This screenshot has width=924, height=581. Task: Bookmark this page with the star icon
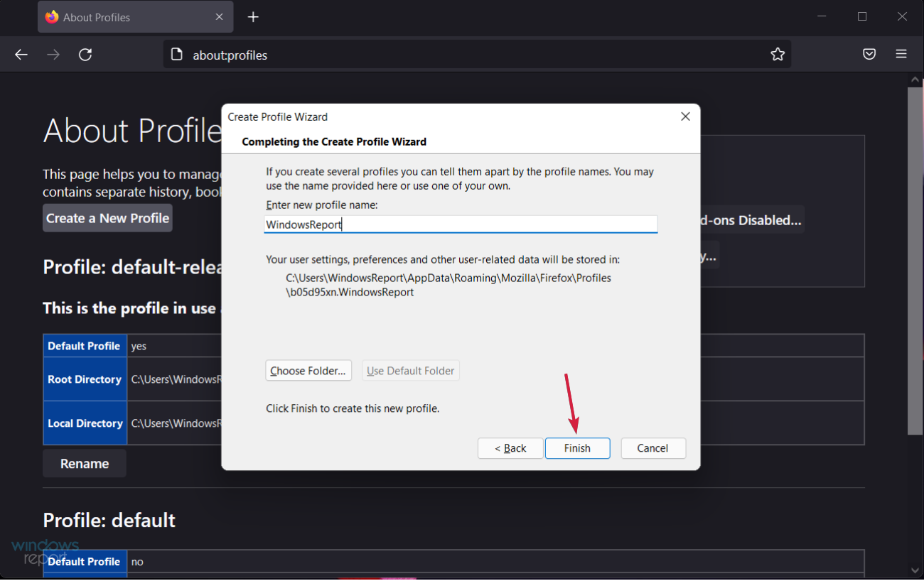[777, 54]
